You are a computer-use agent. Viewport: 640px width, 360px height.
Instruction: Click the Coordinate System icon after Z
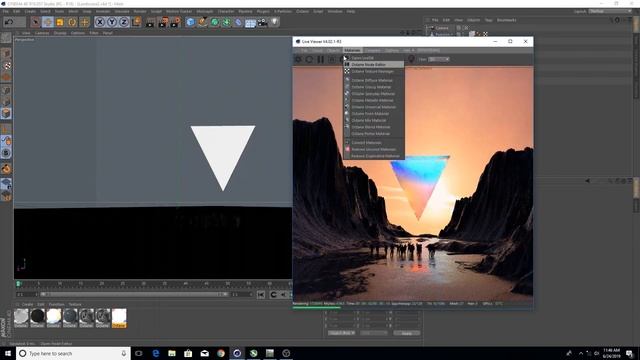[x=136, y=22]
